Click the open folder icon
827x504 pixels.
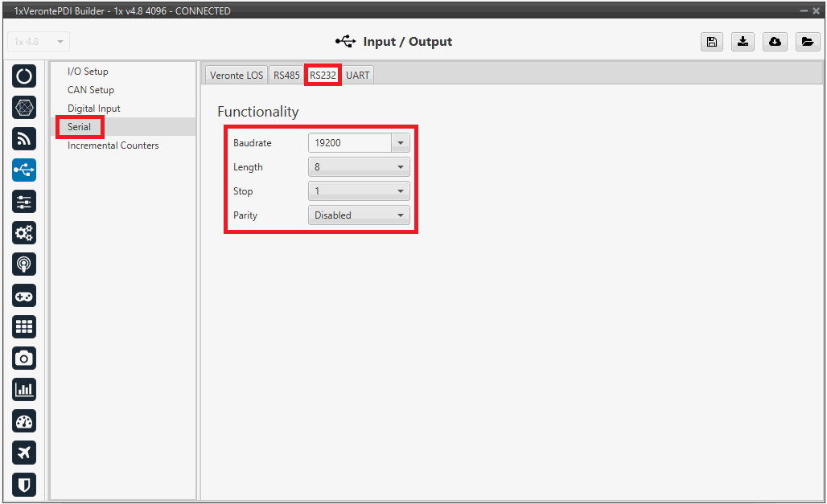pos(807,42)
